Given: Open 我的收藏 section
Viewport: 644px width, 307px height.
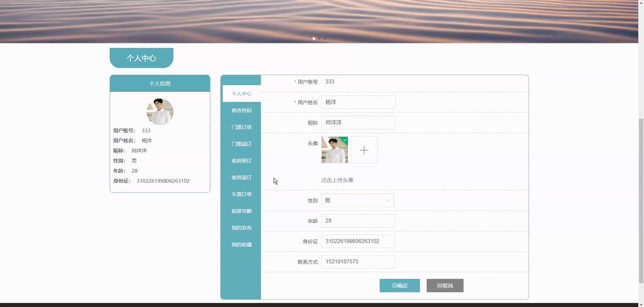Looking at the screenshot, I should coord(241,245).
